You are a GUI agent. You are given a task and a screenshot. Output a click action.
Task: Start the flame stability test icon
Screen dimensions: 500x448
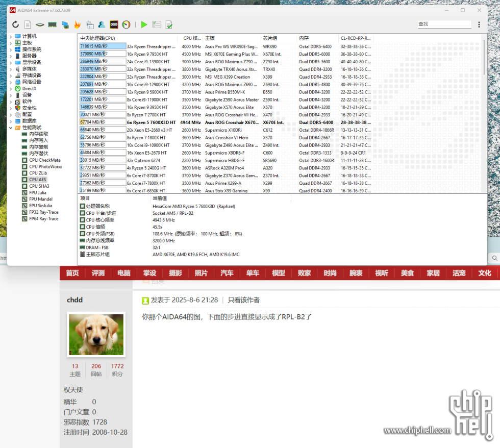coord(77,24)
